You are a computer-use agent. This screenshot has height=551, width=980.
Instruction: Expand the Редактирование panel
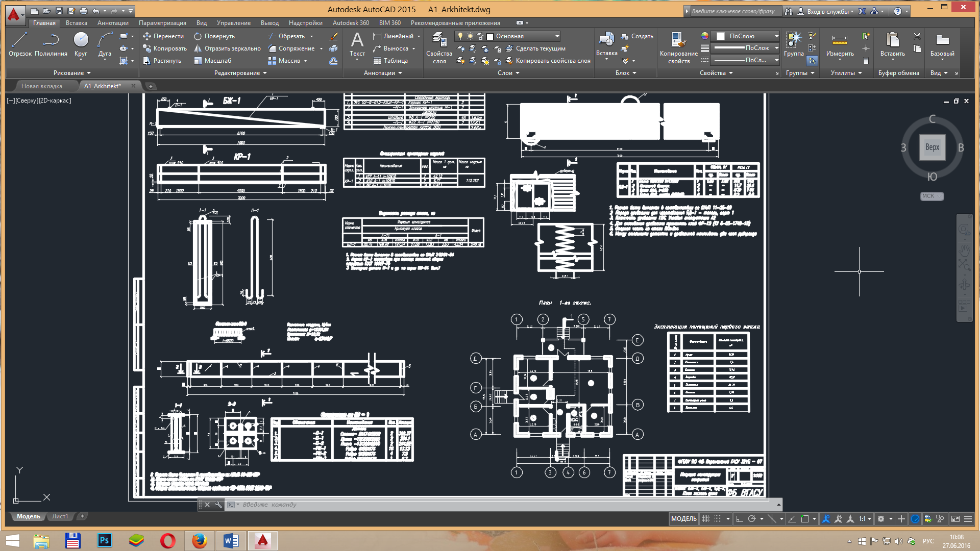tap(240, 73)
